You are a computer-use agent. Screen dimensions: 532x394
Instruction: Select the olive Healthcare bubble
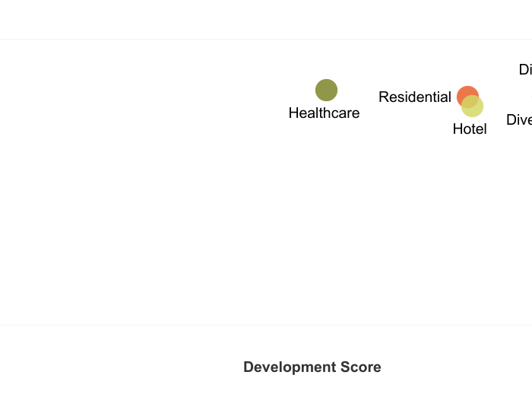click(326, 90)
